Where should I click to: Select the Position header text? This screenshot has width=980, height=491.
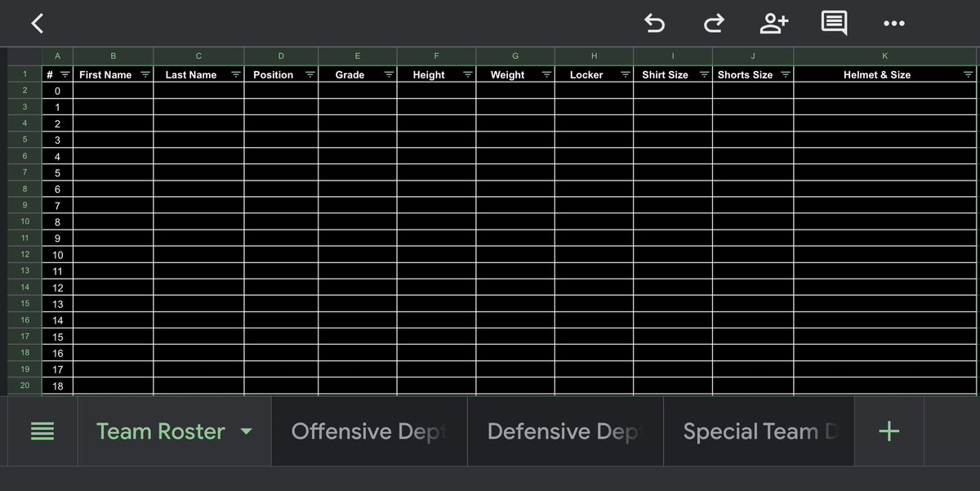(x=273, y=74)
